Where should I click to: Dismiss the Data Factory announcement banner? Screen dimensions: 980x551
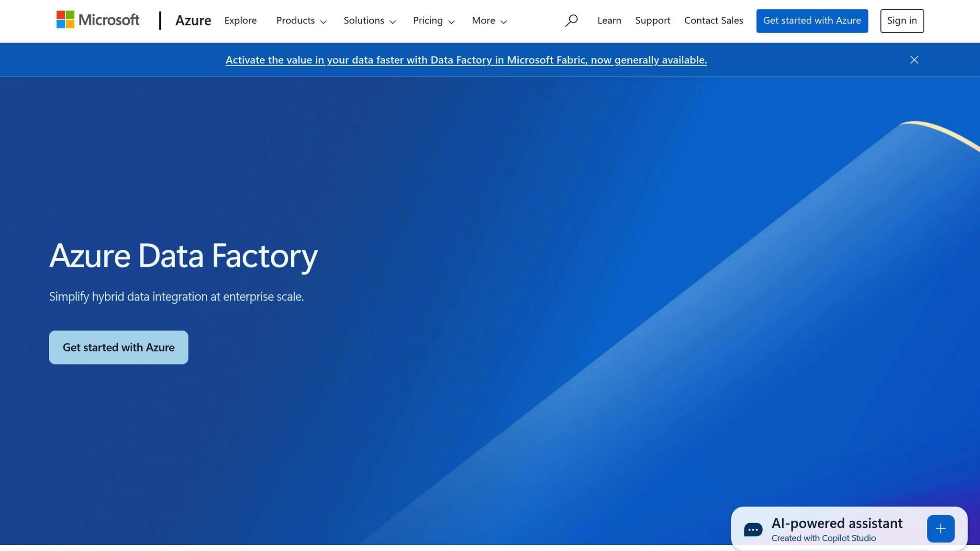click(x=913, y=59)
